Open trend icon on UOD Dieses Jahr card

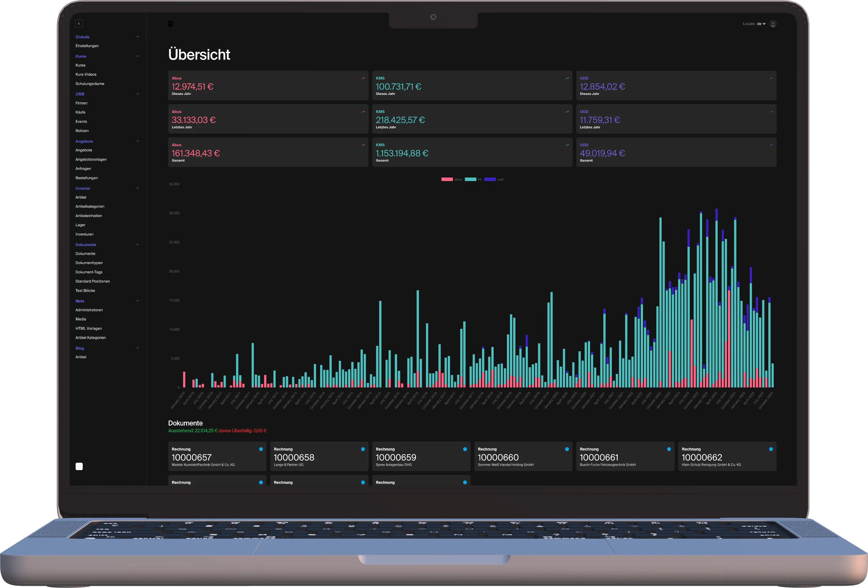point(771,78)
